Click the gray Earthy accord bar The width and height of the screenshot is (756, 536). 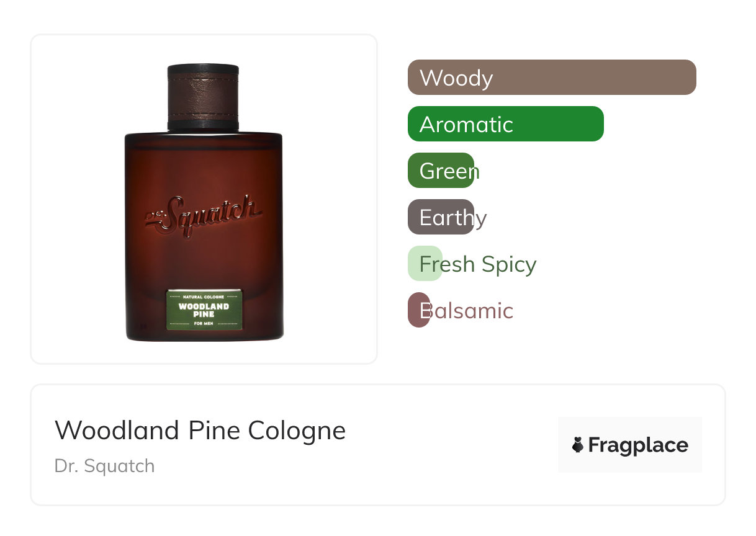click(441, 217)
